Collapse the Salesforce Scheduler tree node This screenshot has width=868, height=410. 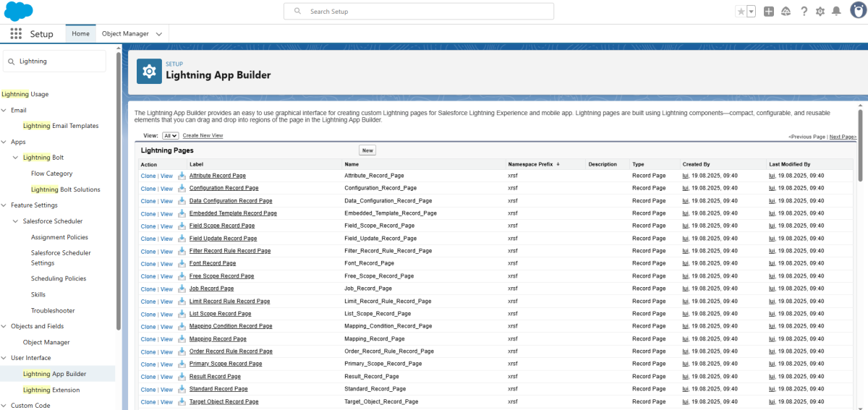pos(16,221)
